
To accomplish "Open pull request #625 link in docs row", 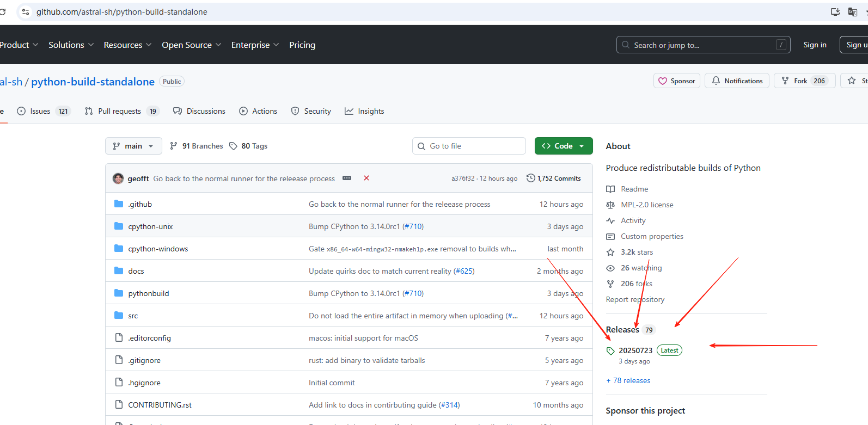I will [464, 271].
